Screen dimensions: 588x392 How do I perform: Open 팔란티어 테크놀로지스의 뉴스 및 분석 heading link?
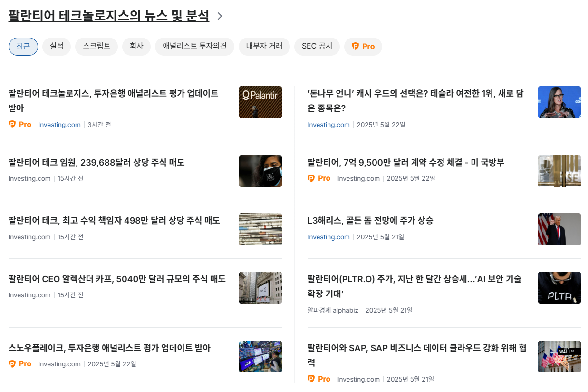pyautogui.click(x=109, y=16)
